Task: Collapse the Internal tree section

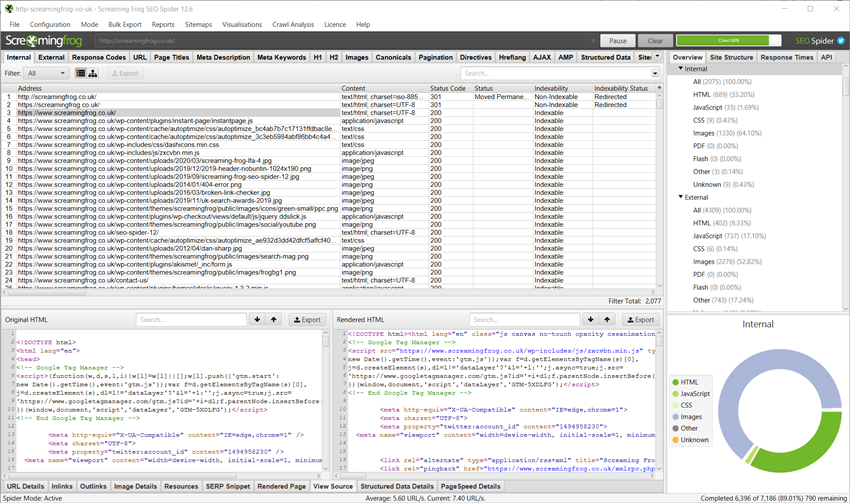Action: click(x=680, y=69)
